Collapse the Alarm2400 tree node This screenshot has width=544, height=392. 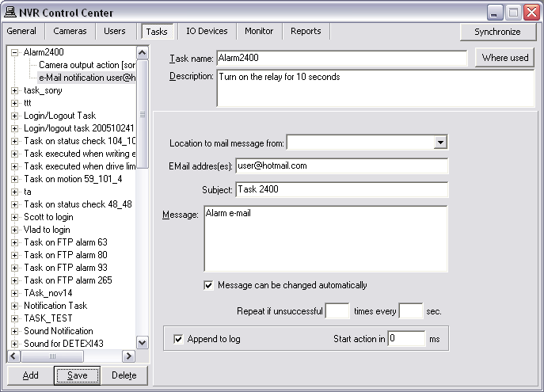14,53
